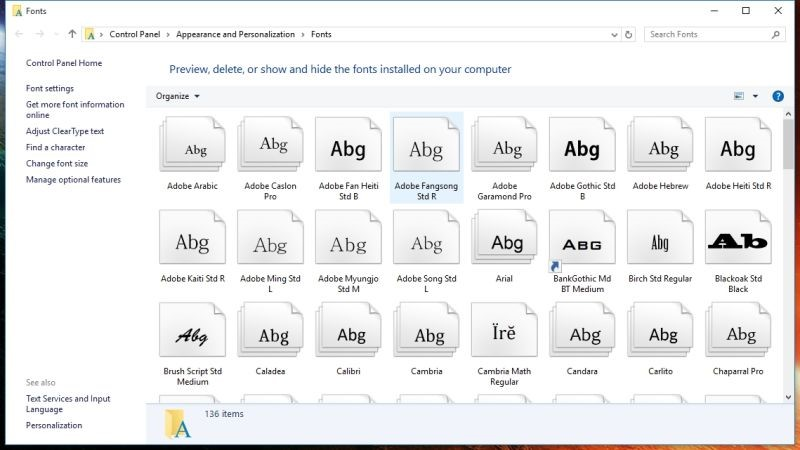Click the scrollbar up arrow
This screenshot has width=800, height=450.
pyautogui.click(x=788, y=114)
